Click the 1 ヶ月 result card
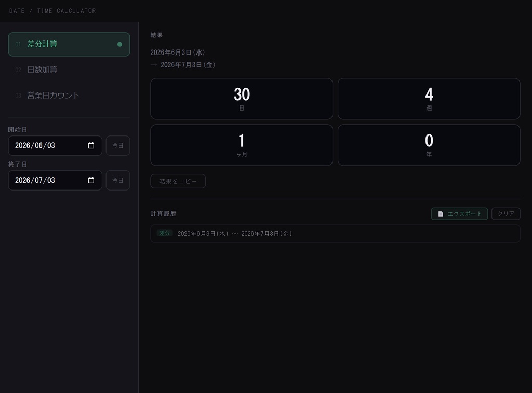Screen dimensions: 532x393 pos(242,145)
